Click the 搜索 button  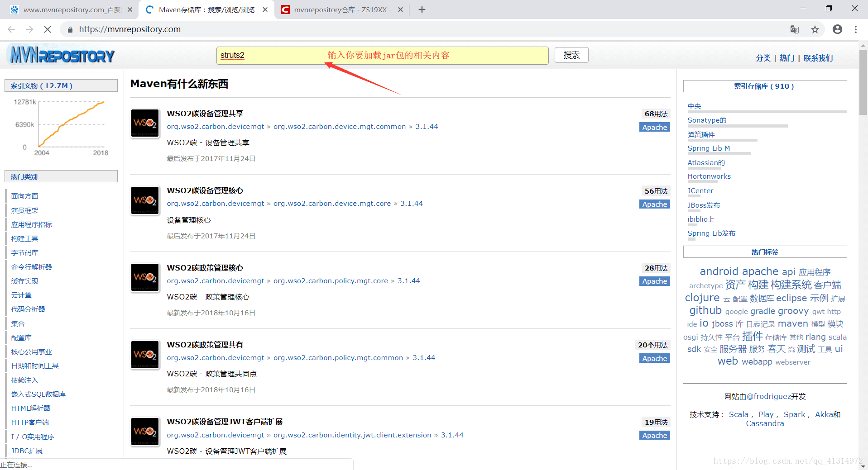571,55
